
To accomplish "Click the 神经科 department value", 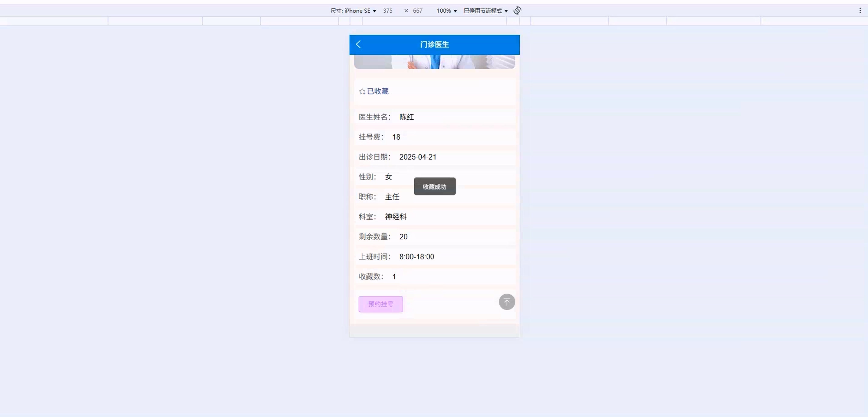I will coord(396,217).
